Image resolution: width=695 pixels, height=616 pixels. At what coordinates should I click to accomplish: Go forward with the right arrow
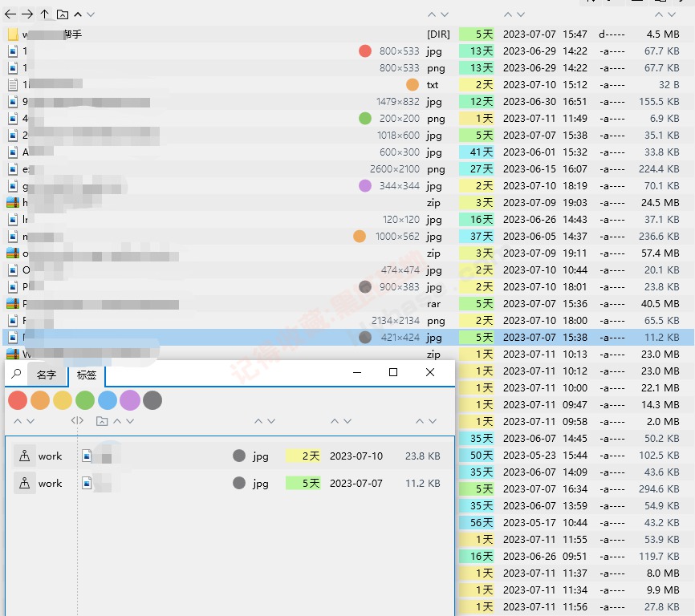(x=27, y=14)
